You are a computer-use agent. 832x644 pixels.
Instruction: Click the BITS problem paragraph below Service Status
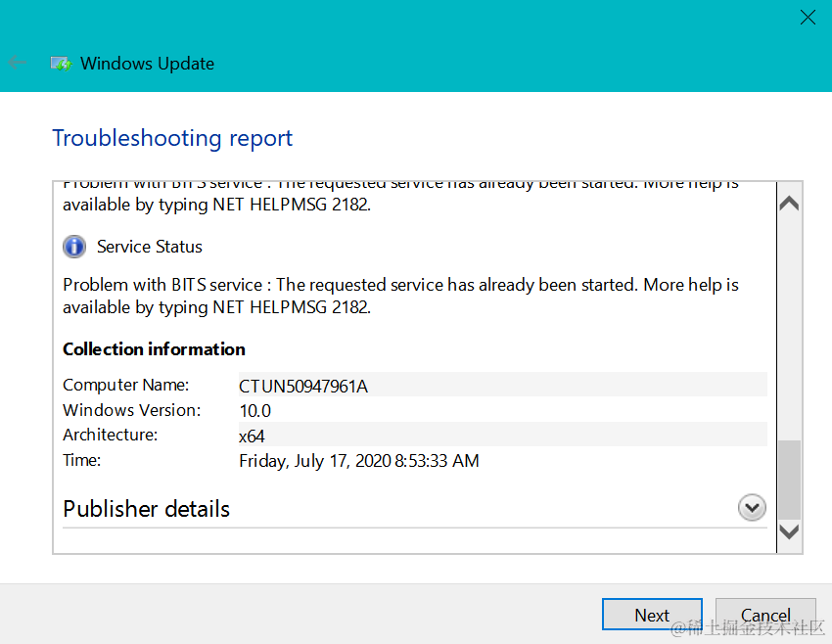point(400,296)
